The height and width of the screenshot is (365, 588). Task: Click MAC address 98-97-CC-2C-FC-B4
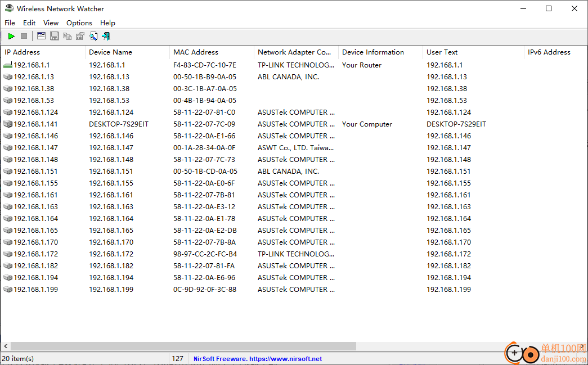(x=205, y=254)
